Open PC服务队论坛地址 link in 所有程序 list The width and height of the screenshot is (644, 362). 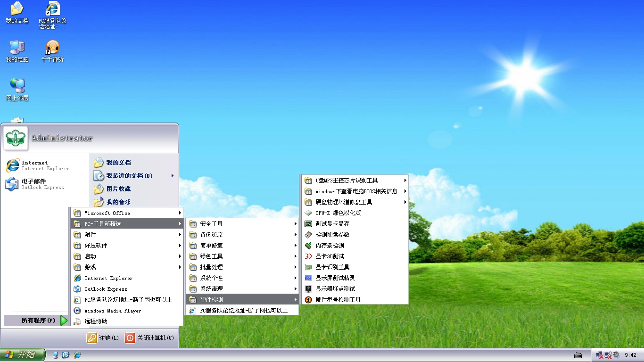point(126,300)
